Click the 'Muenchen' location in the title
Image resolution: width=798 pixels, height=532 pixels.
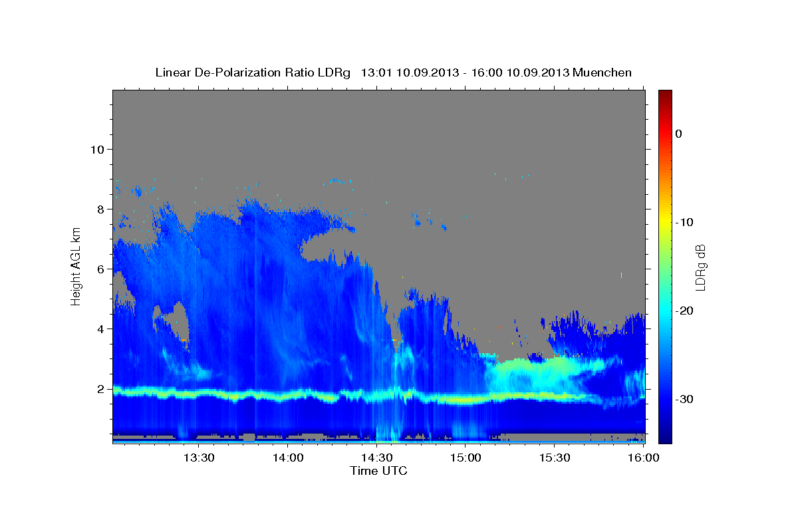click(604, 72)
